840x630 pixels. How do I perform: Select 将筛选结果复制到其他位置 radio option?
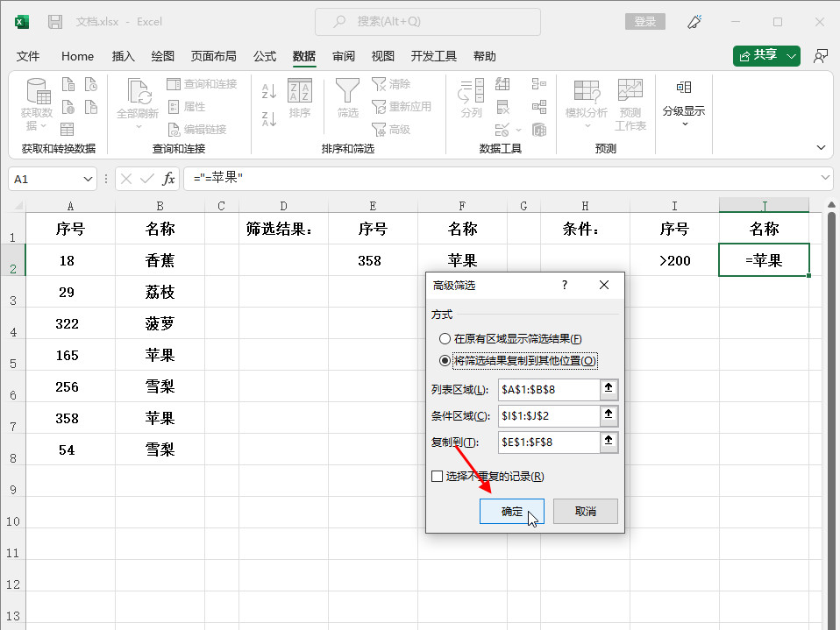click(x=445, y=360)
